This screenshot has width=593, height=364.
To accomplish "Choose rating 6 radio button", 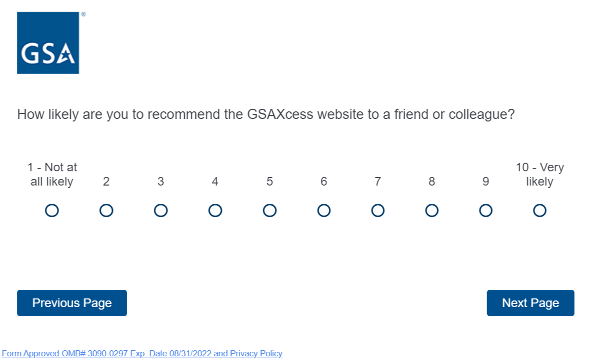I will [x=324, y=210].
